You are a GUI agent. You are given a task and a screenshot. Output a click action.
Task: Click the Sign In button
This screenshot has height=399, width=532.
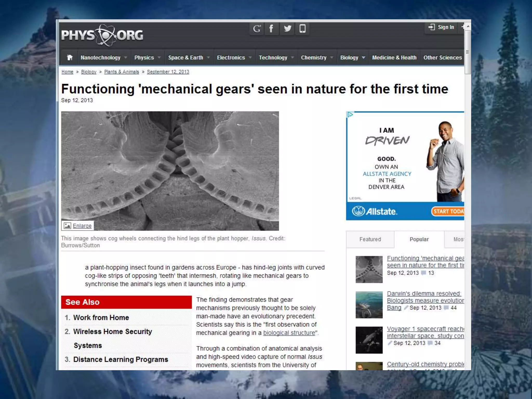(x=441, y=27)
